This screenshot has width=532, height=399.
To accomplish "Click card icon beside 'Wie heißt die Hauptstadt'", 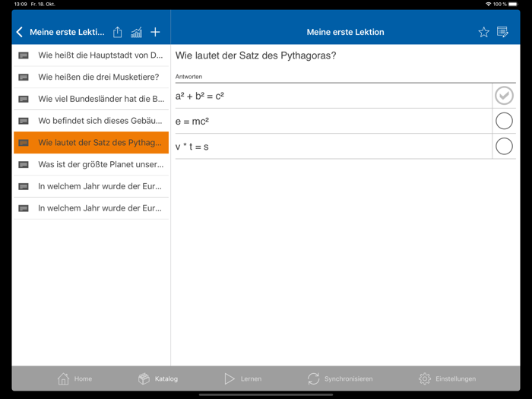I will pos(24,55).
